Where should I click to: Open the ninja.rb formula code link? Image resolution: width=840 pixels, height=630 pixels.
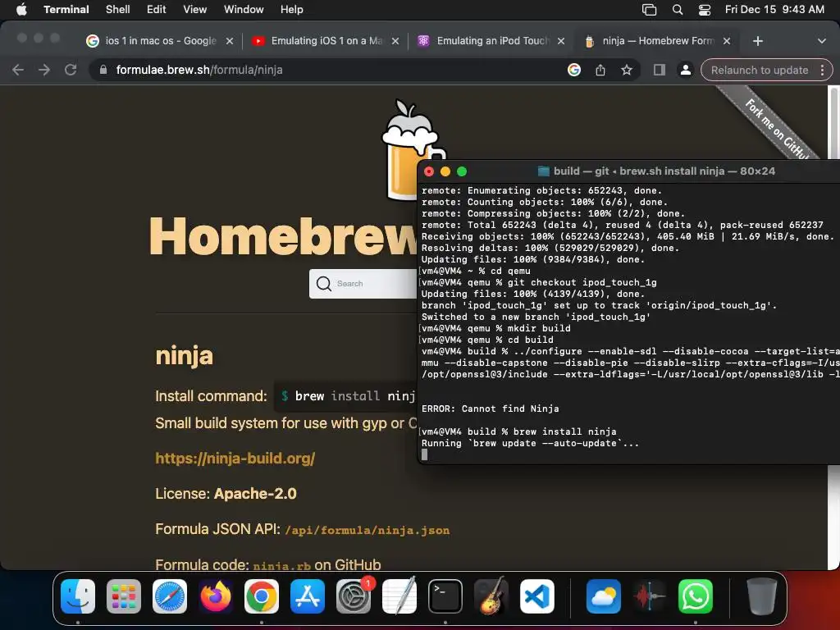point(282,566)
